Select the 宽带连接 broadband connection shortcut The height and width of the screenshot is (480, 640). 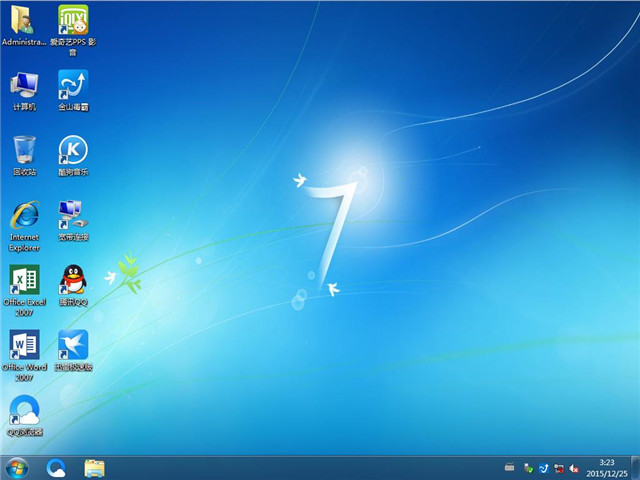click(73, 221)
